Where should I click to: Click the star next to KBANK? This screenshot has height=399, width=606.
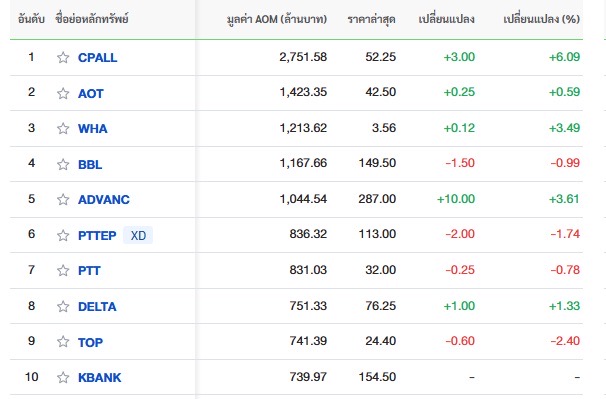[x=63, y=377]
